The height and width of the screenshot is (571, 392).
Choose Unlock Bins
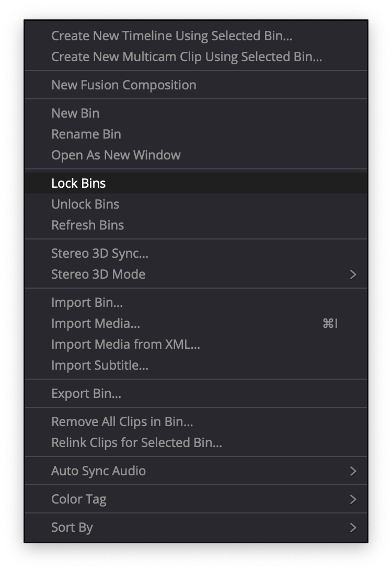[196, 204]
